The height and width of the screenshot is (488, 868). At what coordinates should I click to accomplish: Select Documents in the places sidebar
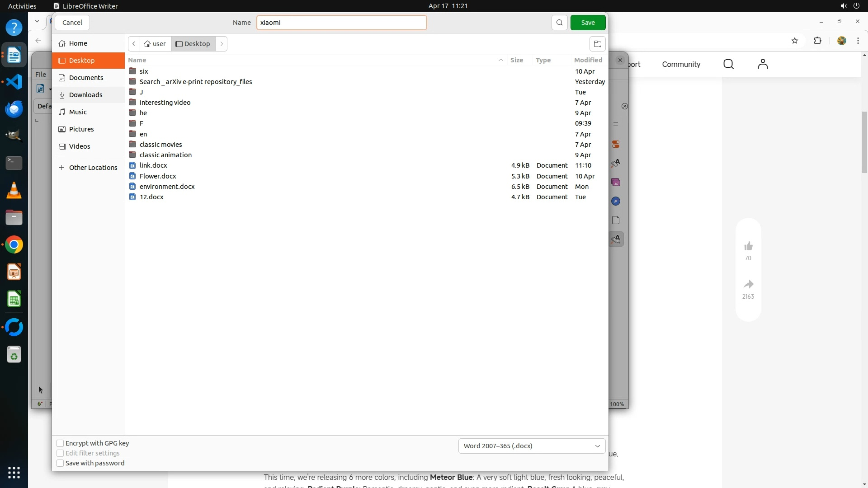point(86,78)
